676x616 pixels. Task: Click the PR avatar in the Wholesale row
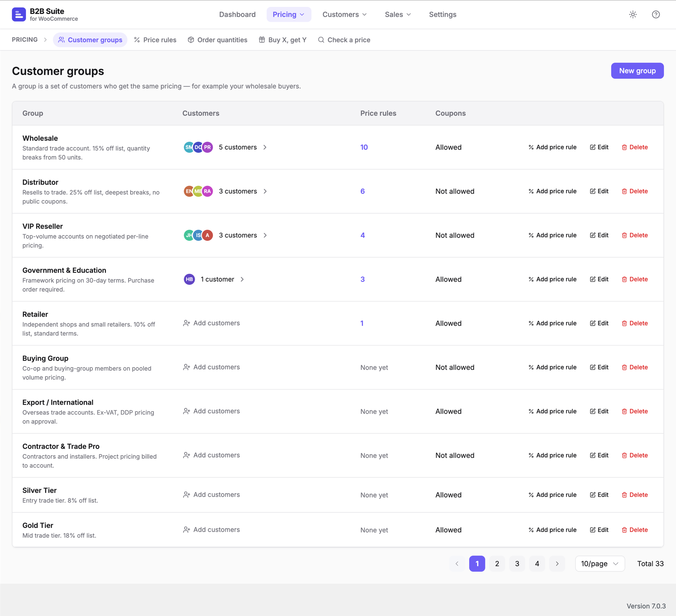[x=207, y=147]
